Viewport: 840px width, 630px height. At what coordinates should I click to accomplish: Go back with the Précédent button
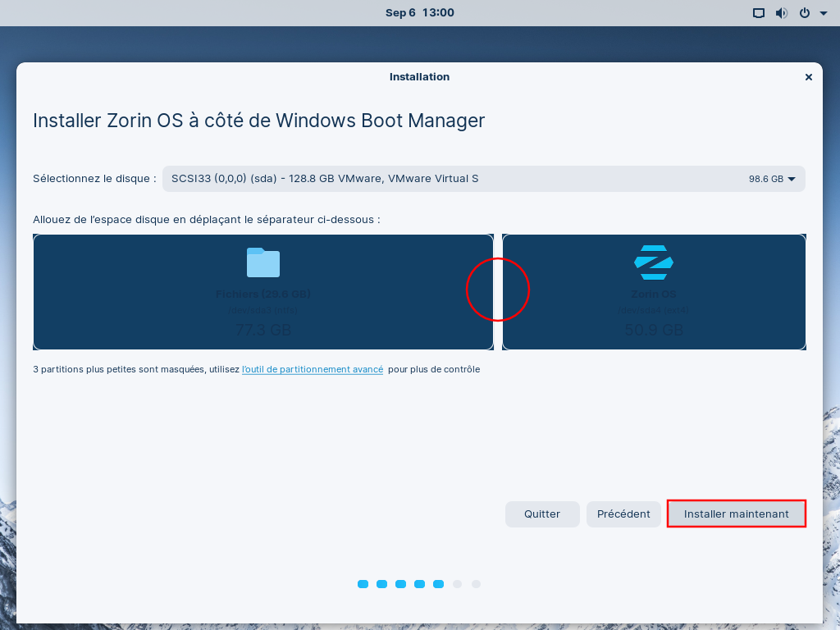pos(623,514)
